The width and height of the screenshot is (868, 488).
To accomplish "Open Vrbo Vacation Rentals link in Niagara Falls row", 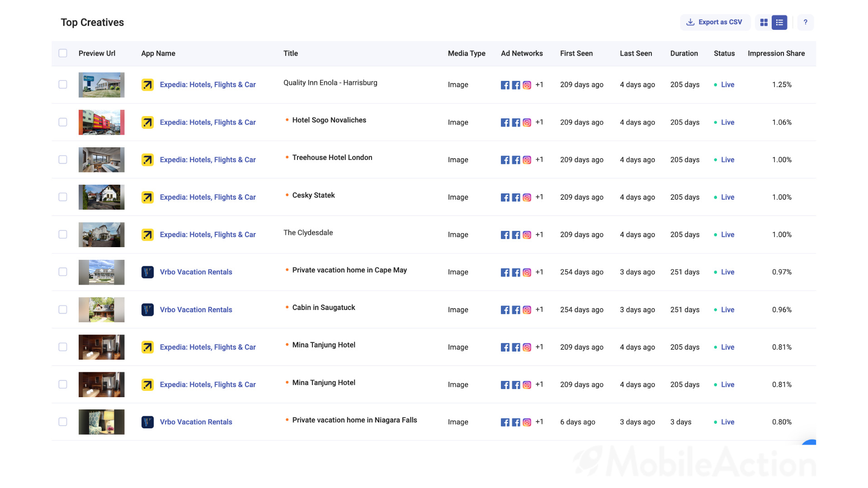I will pos(196,422).
